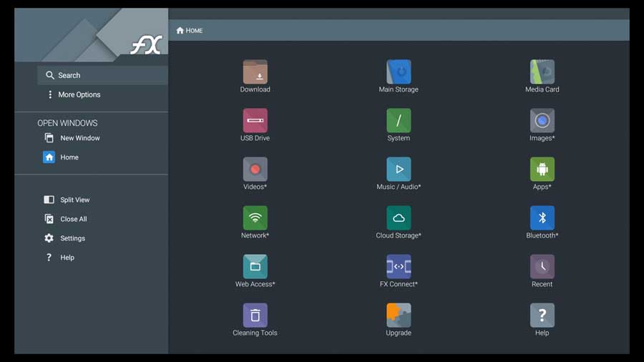Click the Search field in the sidebar

click(x=102, y=75)
